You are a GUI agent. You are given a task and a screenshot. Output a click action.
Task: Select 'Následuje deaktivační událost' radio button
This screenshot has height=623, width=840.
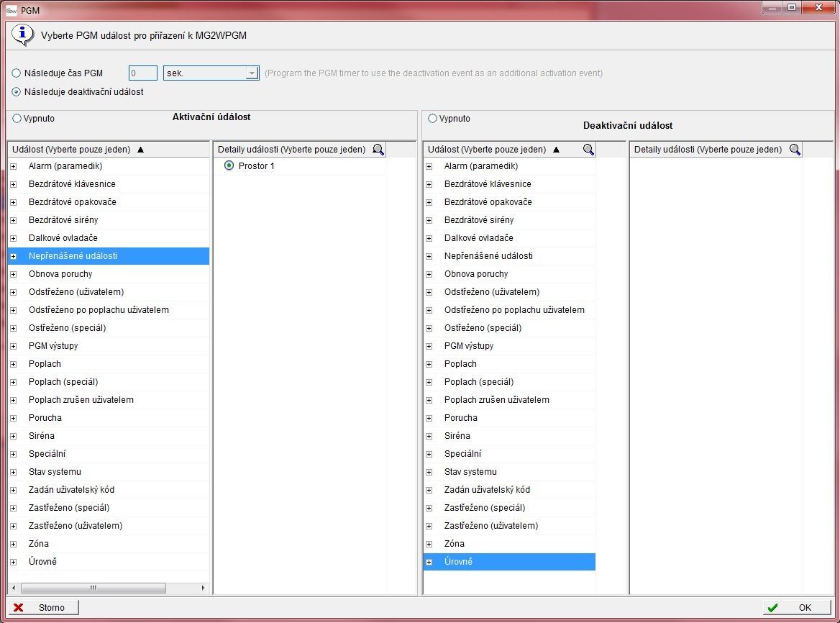click(x=17, y=92)
